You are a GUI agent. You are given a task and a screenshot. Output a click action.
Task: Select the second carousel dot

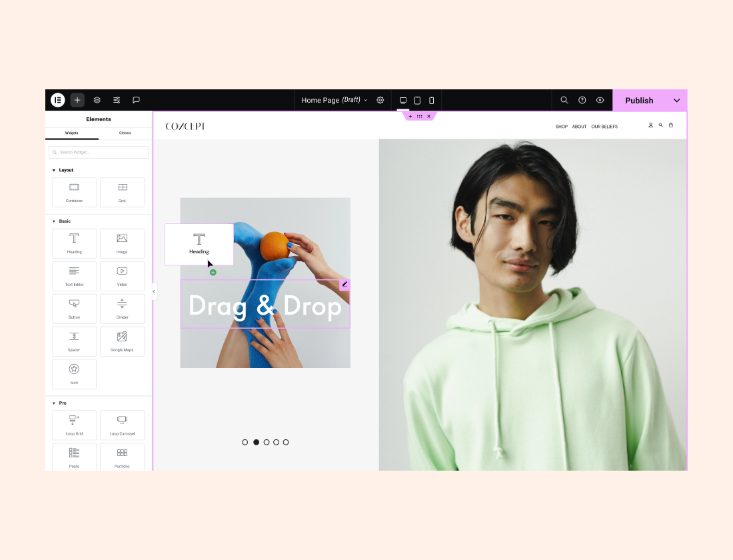coord(256,442)
